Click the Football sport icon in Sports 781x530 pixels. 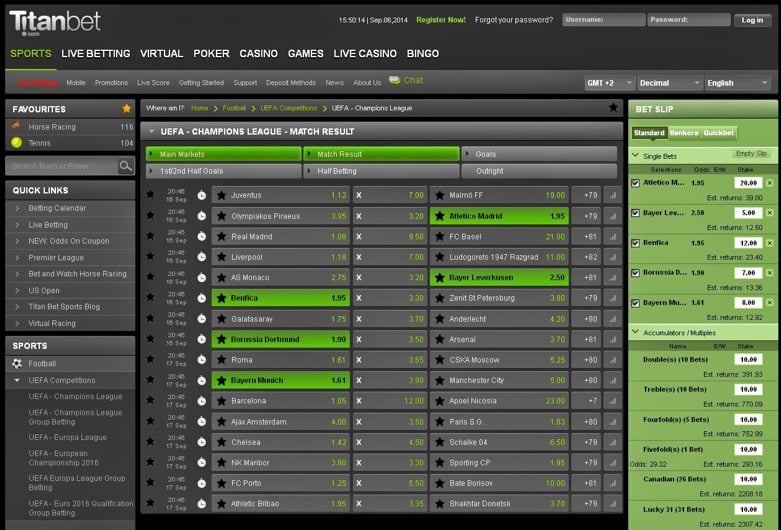click(17, 363)
